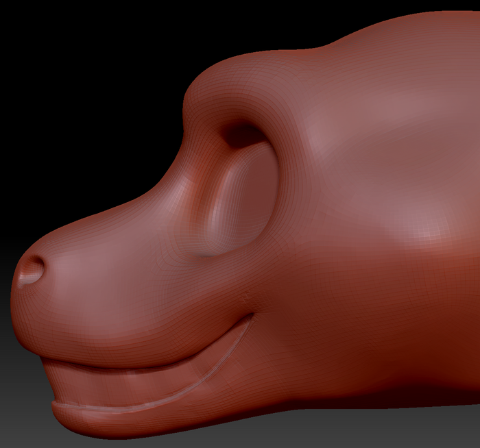Click the eyeball inside the eye socket
Image resolution: width=480 pixels, height=448 pixels.
coord(243,198)
